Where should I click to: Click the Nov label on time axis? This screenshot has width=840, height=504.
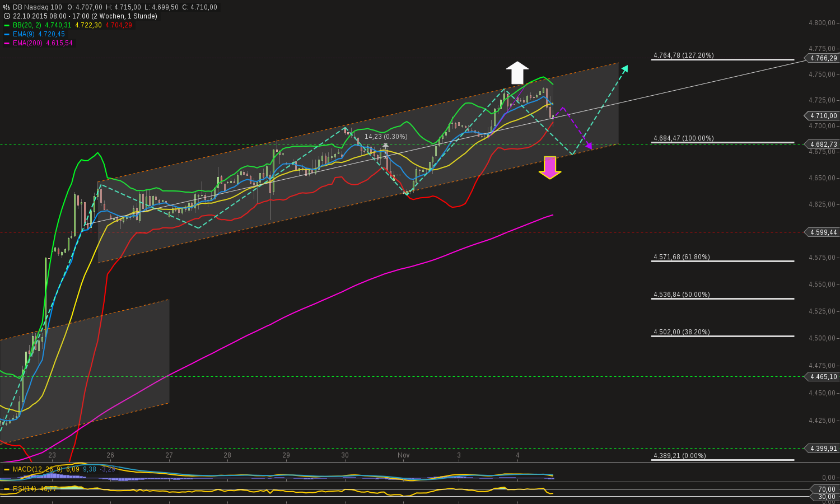point(404,456)
